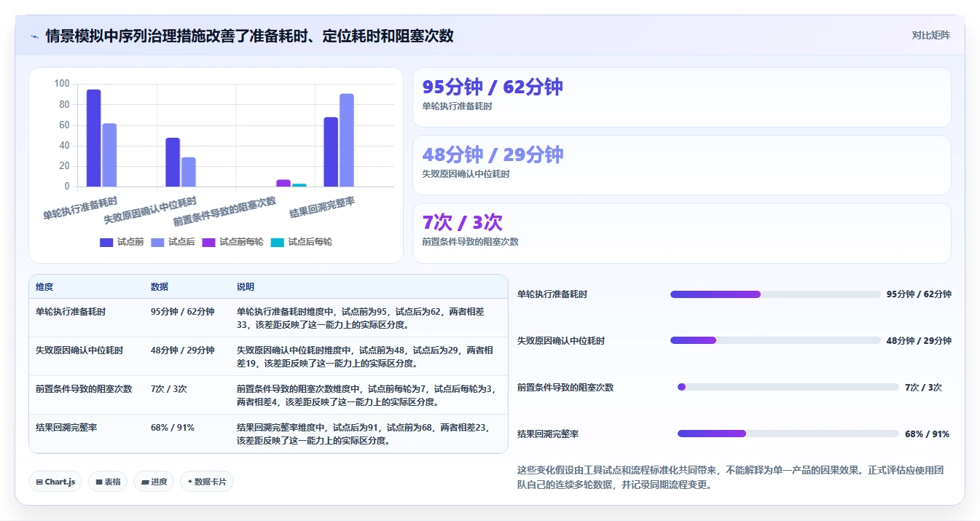This screenshot has height=521, width=980.
Task: Click the y-axis tick label 60
Action: (x=64, y=125)
